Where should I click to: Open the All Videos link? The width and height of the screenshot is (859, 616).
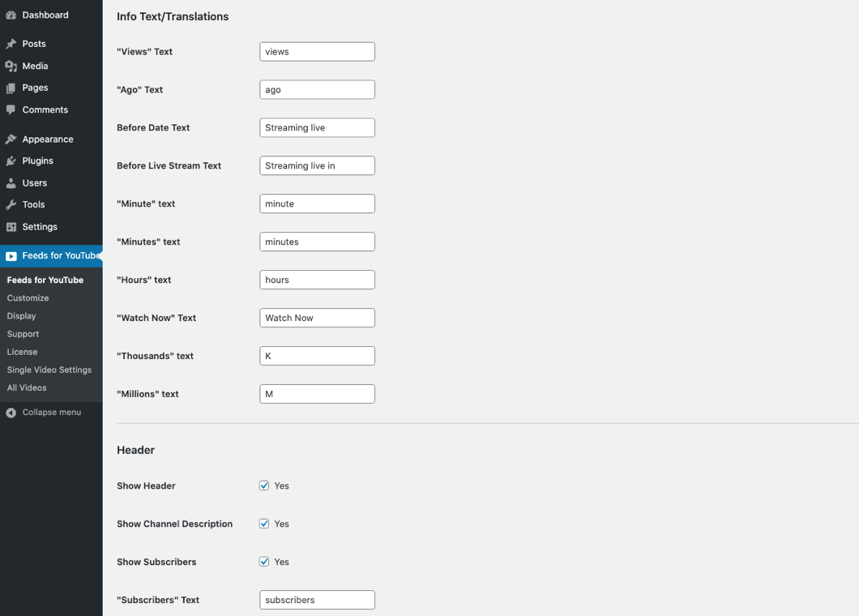pyautogui.click(x=27, y=387)
